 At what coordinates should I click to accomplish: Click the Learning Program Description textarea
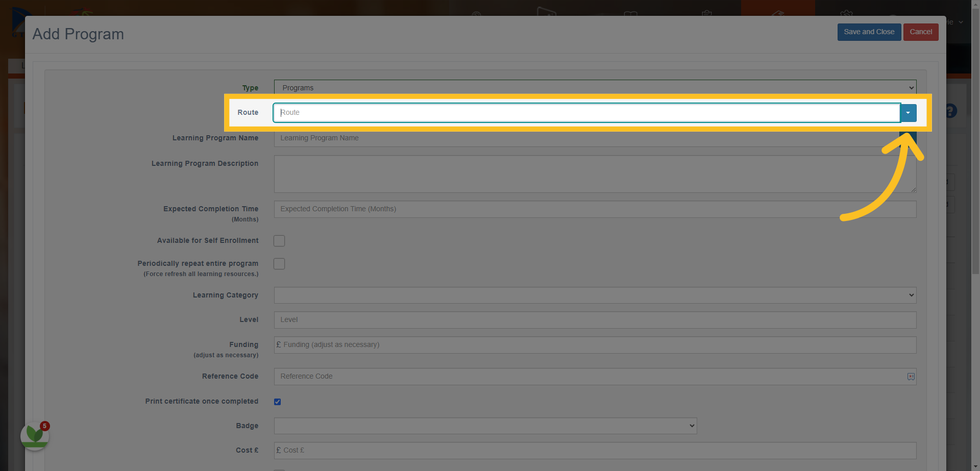(x=595, y=174)
